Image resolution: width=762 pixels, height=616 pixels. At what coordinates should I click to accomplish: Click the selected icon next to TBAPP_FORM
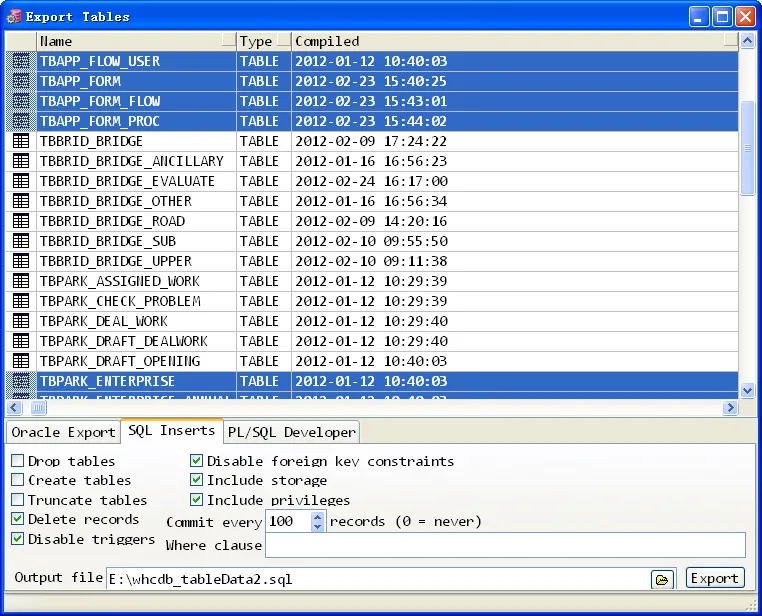21,81
